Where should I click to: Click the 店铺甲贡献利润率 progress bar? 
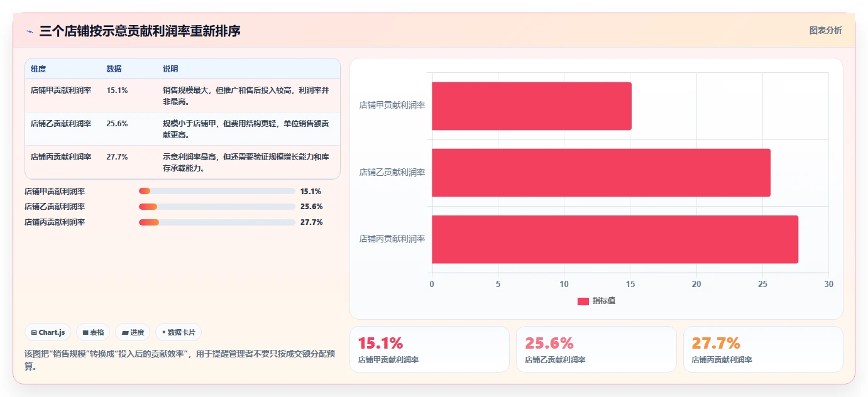coord(217,191)
